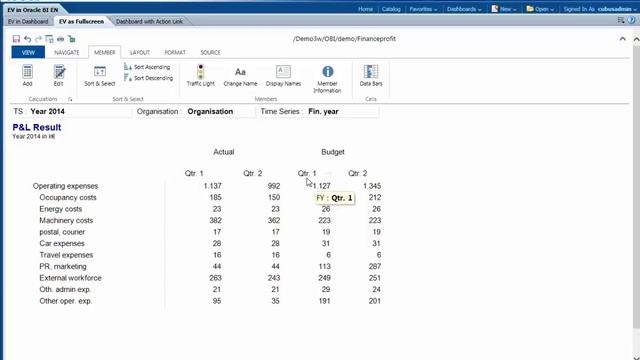Select the Machinery costs row label
The image size is (640, 360).
[x=66, y=220]
